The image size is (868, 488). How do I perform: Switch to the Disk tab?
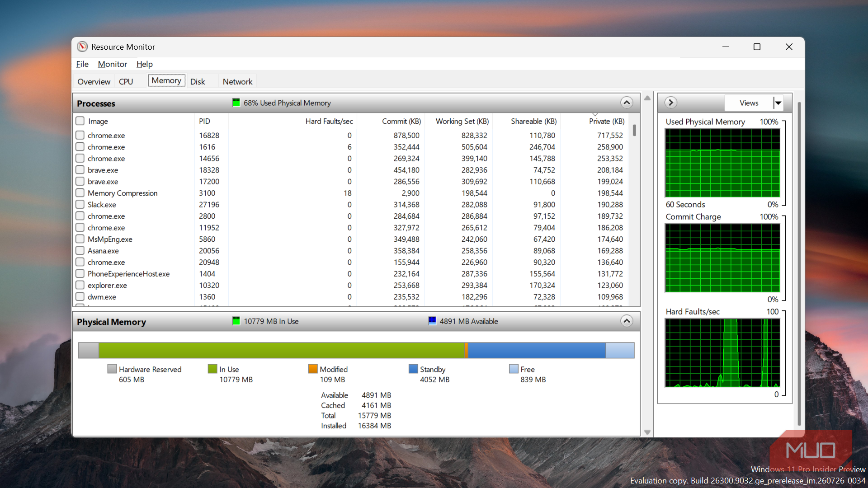(x=198, y=82)
